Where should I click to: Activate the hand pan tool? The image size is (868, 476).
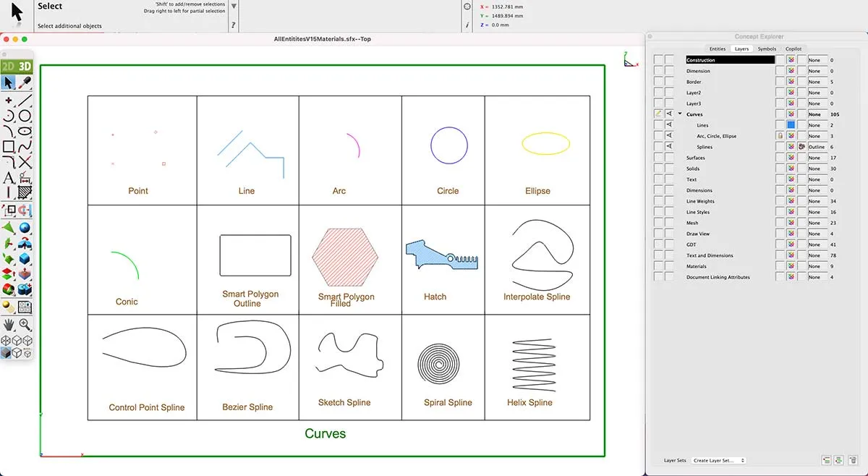[9, 325]
